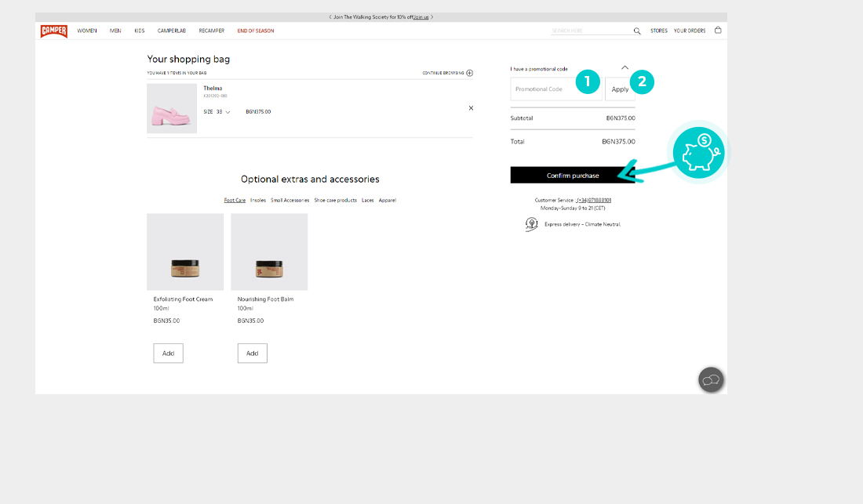The image size is (863, 504).
Task: Open the End of Season menu
Action: tap(256, 31)
